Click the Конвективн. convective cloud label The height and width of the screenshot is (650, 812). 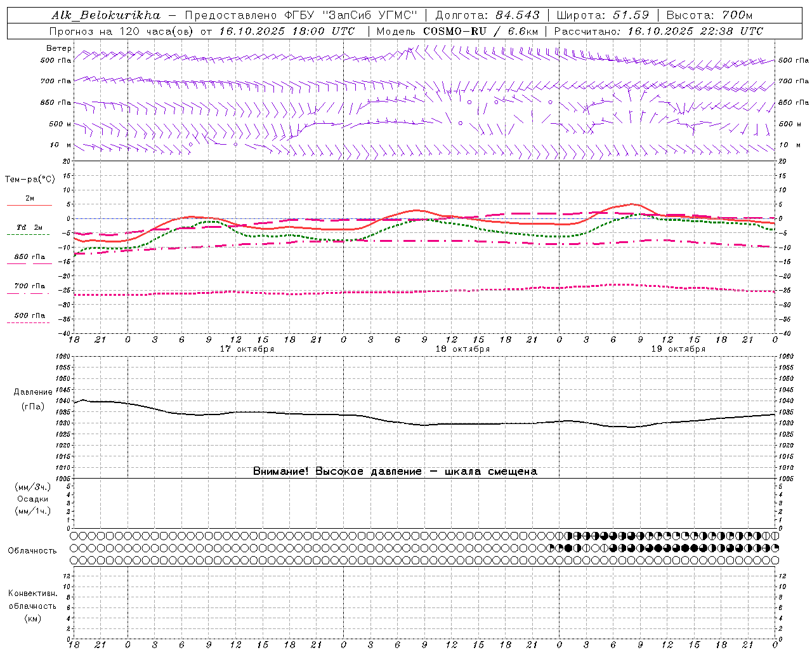tap(33, 594)
